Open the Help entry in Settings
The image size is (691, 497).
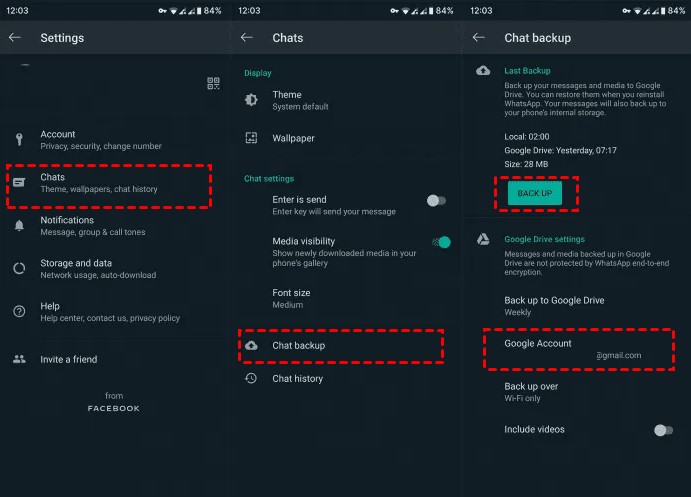[x=115, y=311]
